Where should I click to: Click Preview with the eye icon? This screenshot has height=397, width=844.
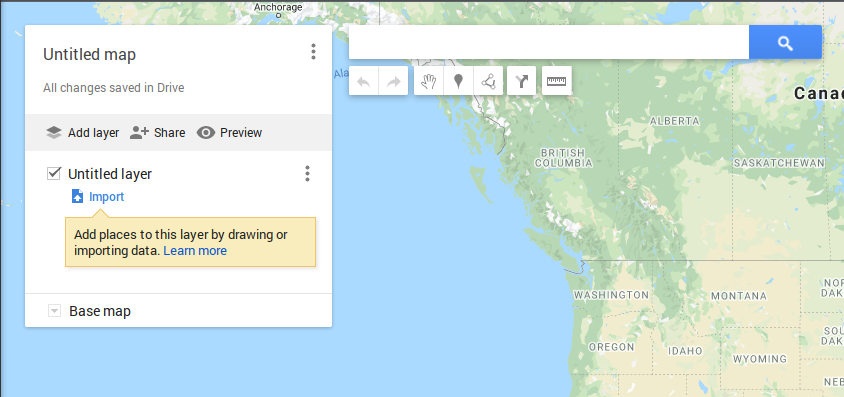pyautogui.click(x=229, y=133)
